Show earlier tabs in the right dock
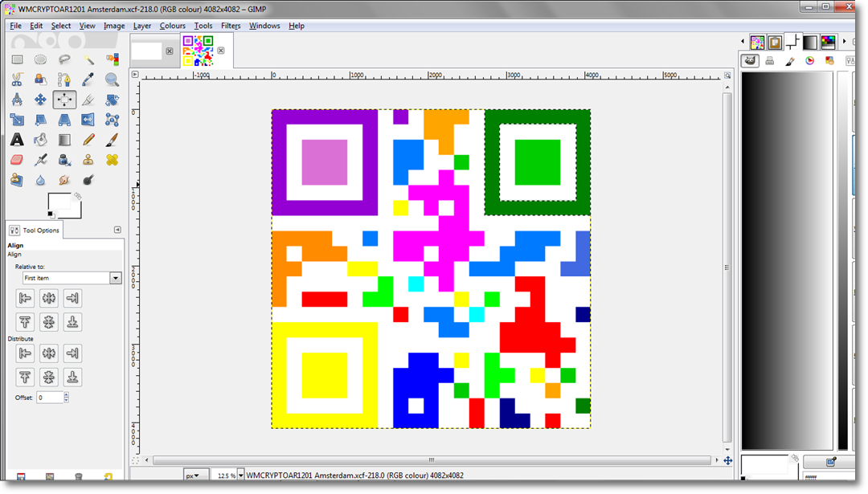This screenshot has height=494, width=868. (743, 42)
